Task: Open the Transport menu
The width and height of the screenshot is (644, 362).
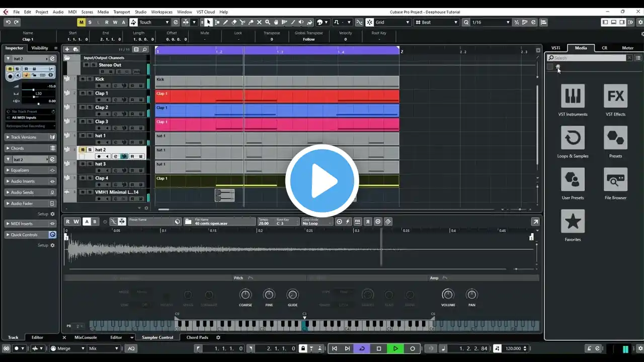Action: click(122, 12)
